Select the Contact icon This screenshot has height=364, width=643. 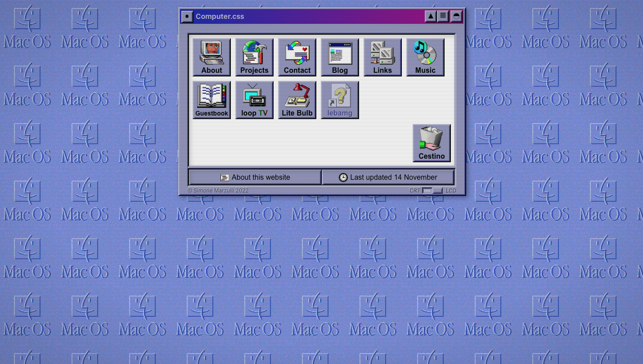[x=297, y=57]
